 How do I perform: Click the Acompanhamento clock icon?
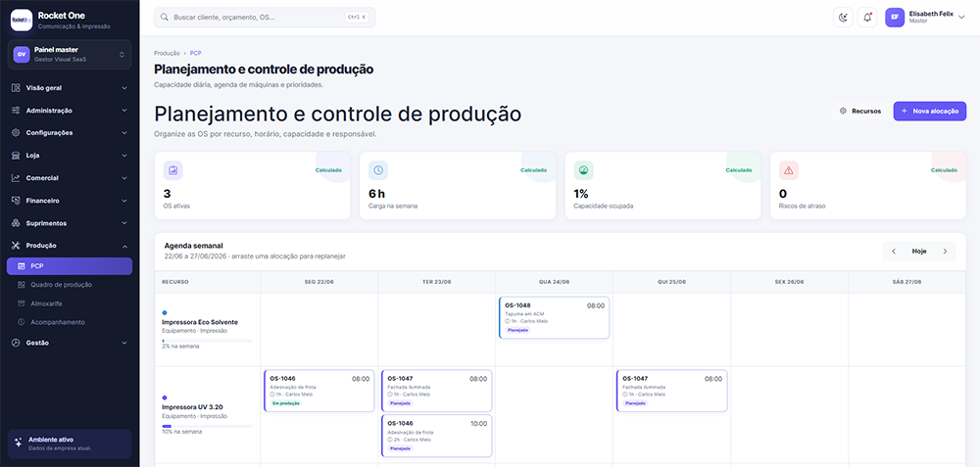(x=22, y=322)
